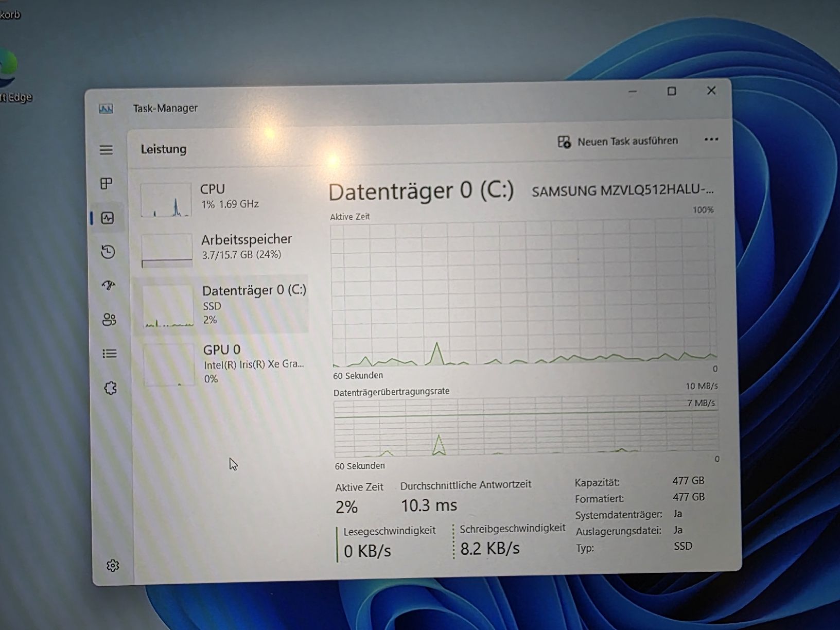
Task: Open the Services puzzle icon
Action: [x=111, y=388]
